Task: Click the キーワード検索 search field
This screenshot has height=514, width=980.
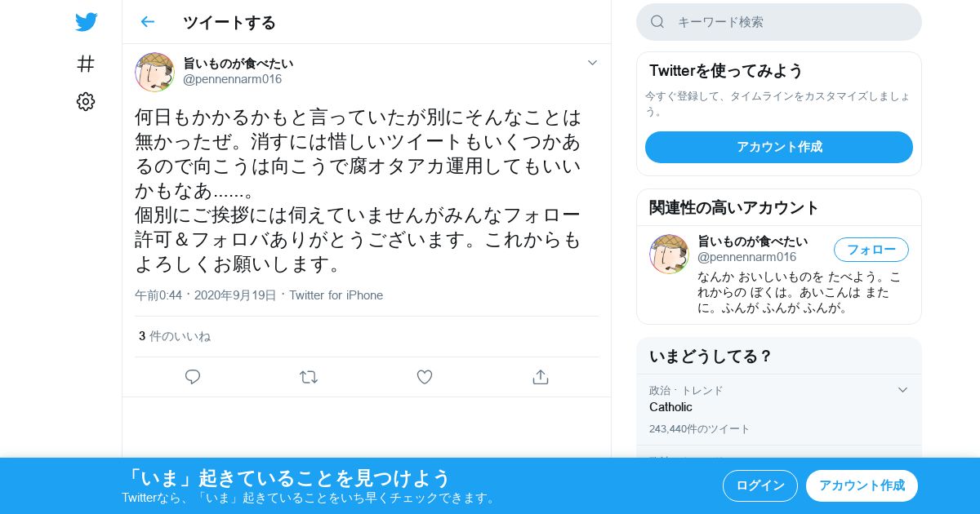Action: [x=779, y=22]
